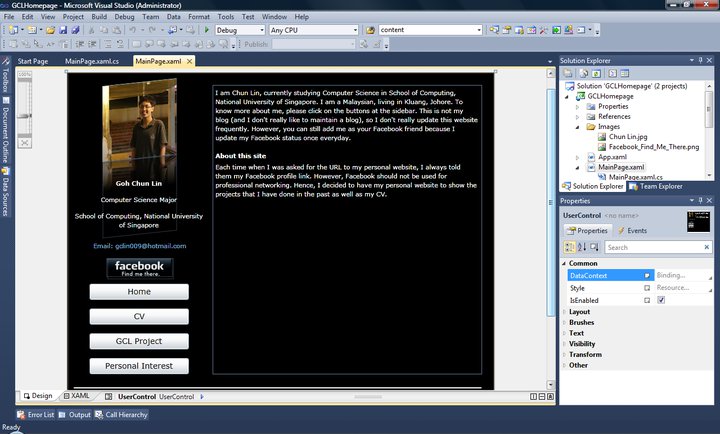This screenshot has width=720, height=434.
Task: Expand the Layout property category
Action: coord(580,312)
